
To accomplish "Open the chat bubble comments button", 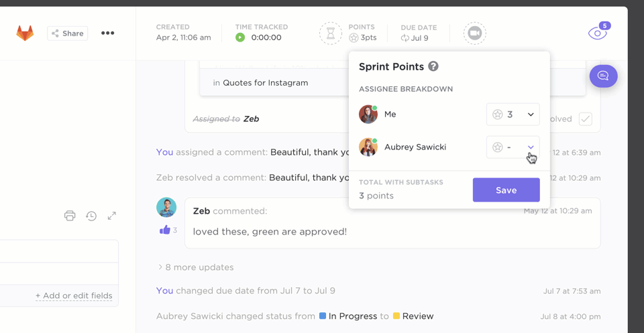I will point(603,76).
